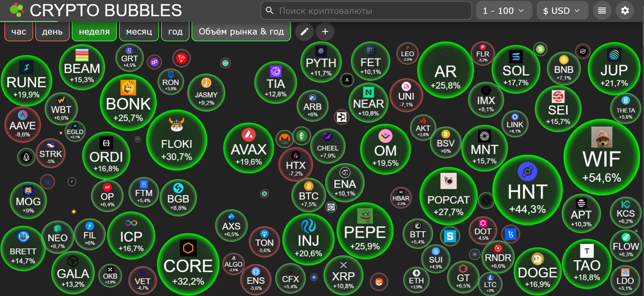The image size is (644, 296).
Task: Open the PYTH +11,7% bubble
Action: 321,62
